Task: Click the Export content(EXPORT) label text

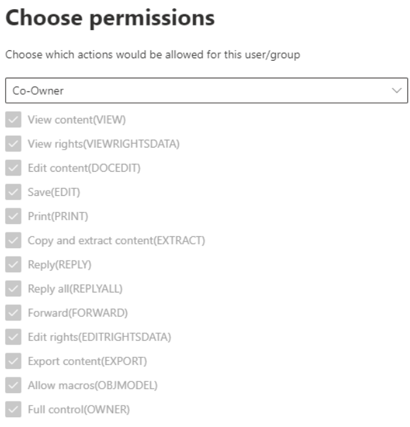Action: [x=87, y=361]
